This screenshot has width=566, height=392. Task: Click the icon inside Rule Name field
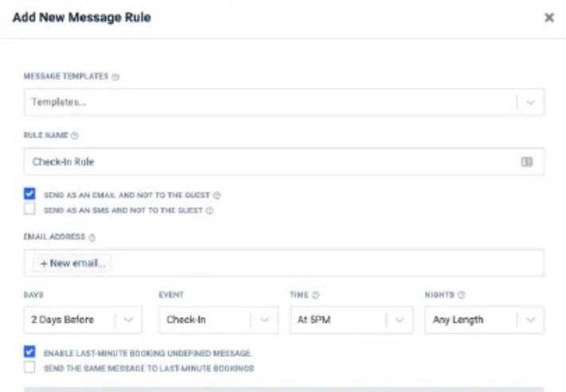527,162
